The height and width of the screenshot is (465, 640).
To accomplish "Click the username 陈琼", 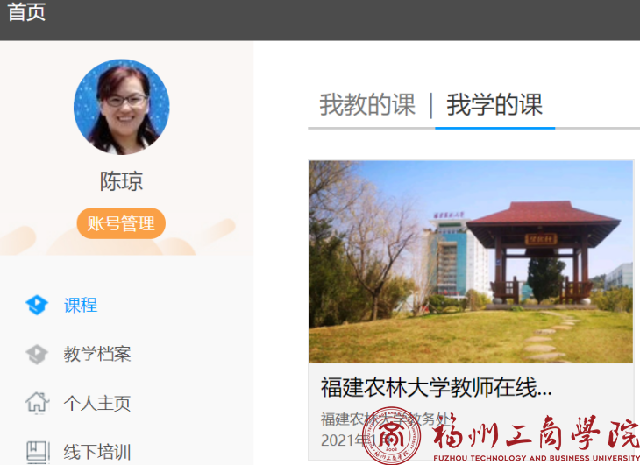I will click(x=122, y=181).
